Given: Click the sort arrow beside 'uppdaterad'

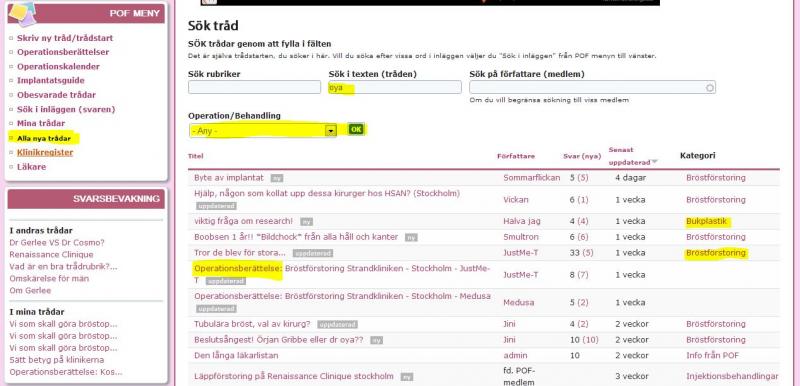Looking at the screenshot, I should (655, 162).
